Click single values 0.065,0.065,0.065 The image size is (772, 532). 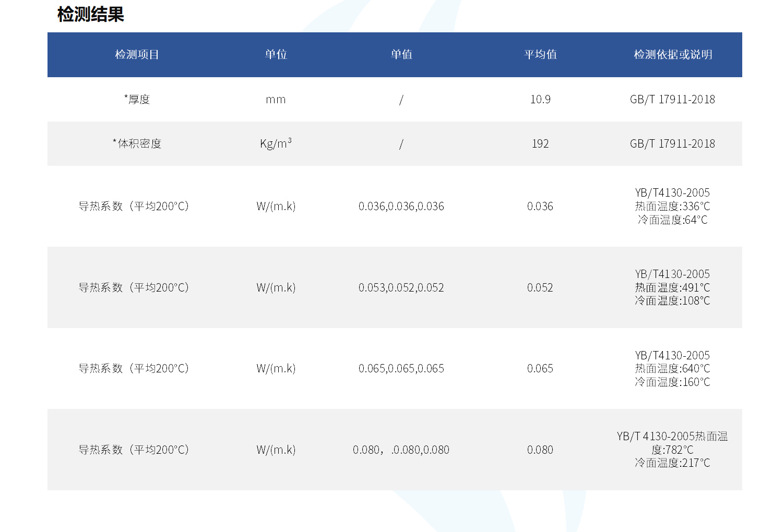pos(401,369)
